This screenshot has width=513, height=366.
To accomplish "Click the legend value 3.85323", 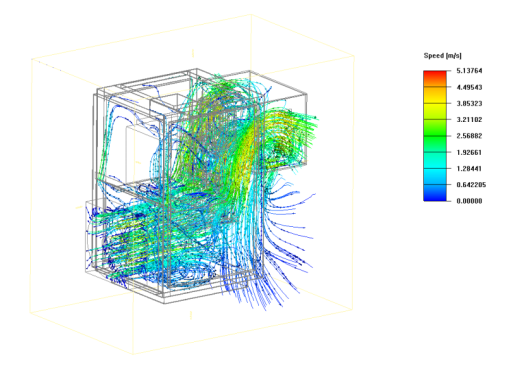I will pyautogui.click(x=469, y=103).
